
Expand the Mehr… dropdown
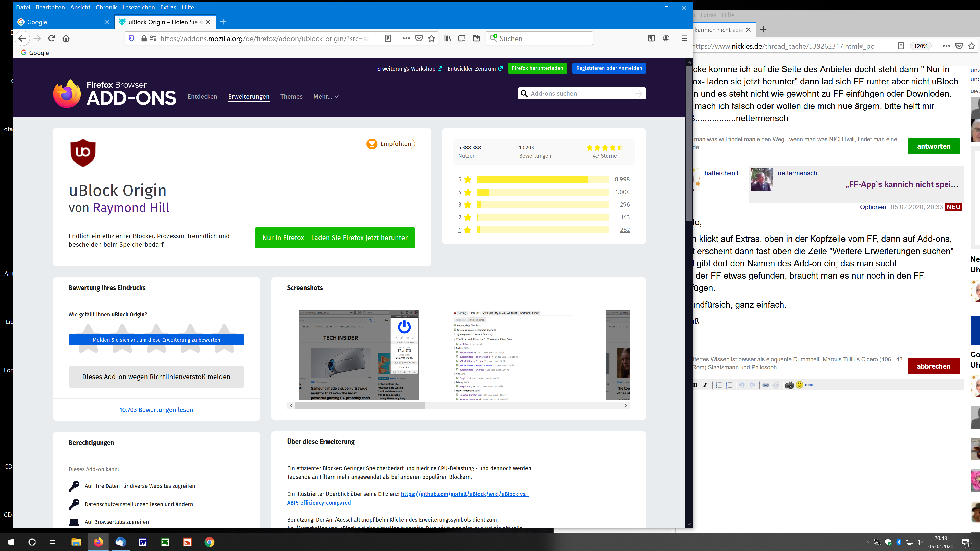tap(326, 97)
